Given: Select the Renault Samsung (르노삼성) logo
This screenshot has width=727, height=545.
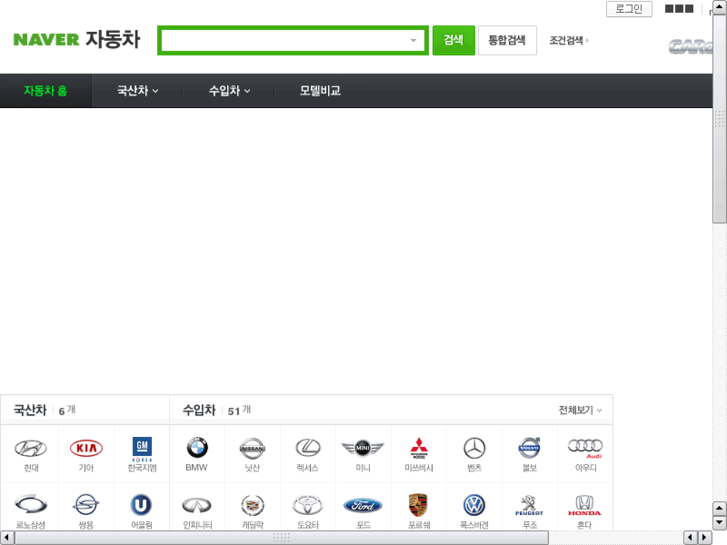Looking at the screenshot, I should click(x=31, y=504).
